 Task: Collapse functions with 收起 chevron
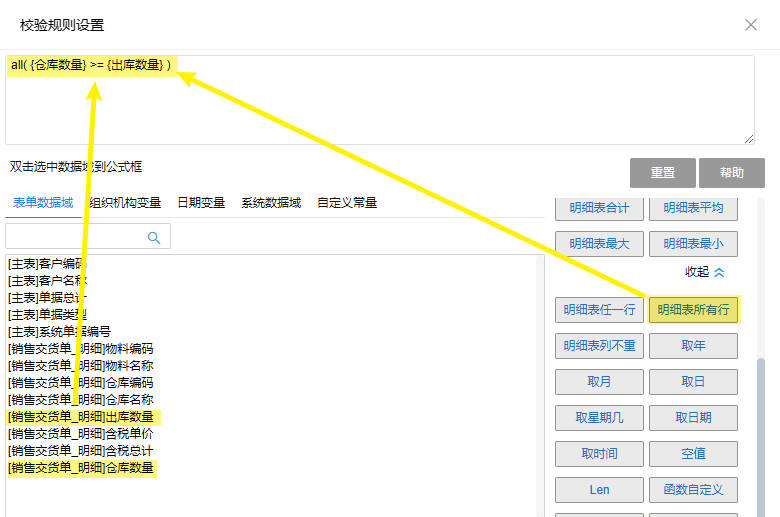[704, 272]
